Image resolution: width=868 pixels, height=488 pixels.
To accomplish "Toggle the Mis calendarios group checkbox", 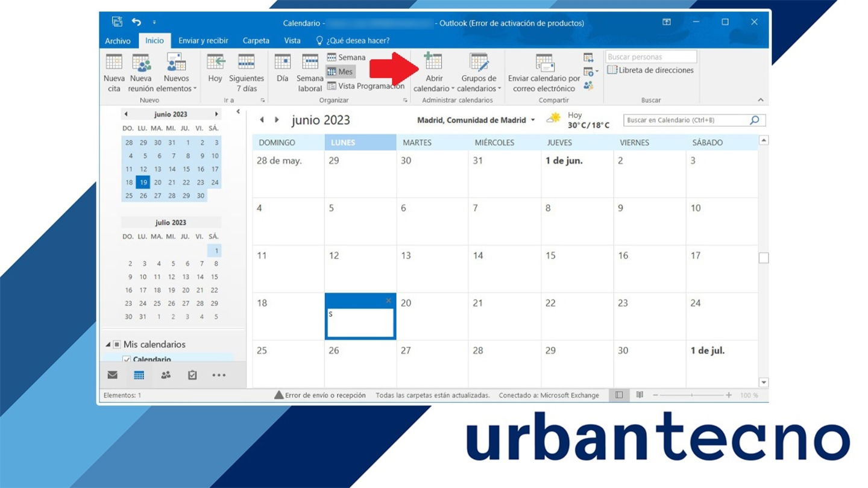I will [117, 345].
